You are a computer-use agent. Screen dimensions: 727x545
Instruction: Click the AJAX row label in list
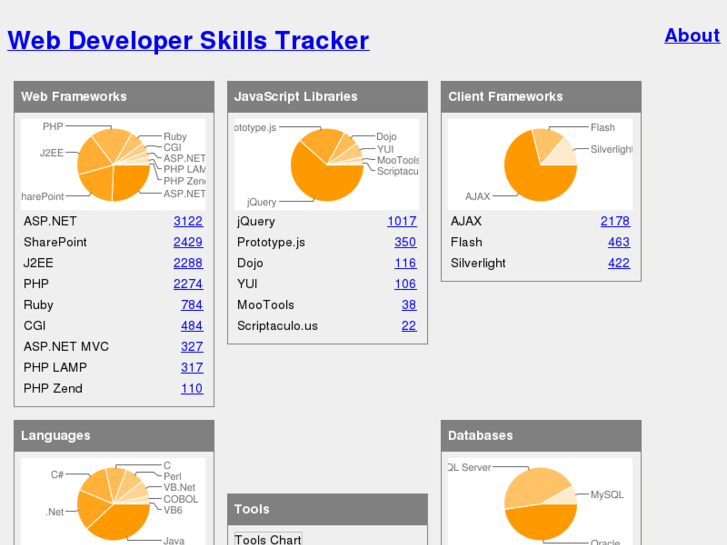(x=466, y=221)
